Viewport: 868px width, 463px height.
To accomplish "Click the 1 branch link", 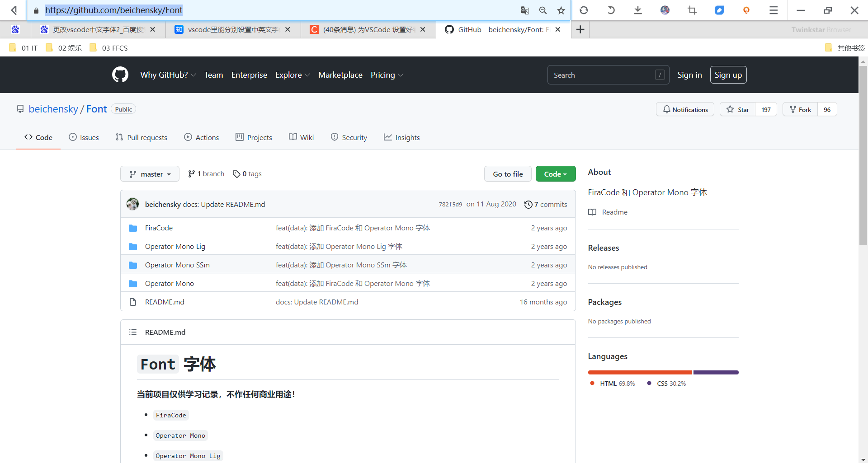I will 206,174.
